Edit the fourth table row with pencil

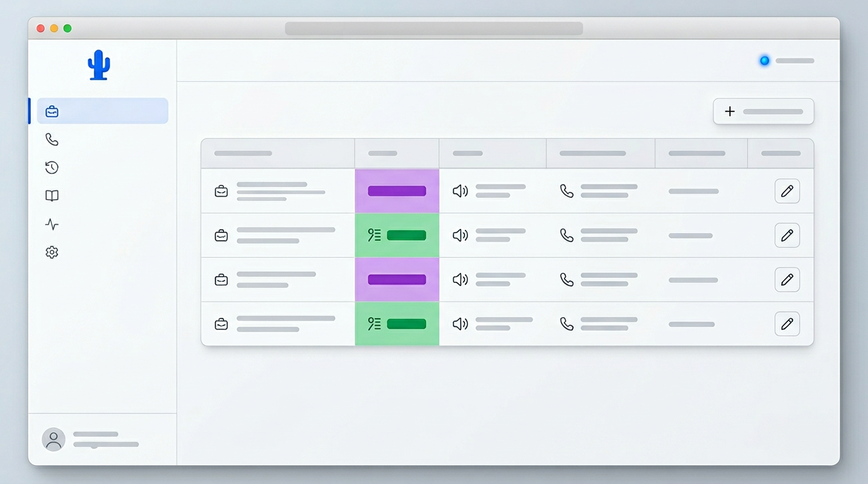[x=787, y=324]
